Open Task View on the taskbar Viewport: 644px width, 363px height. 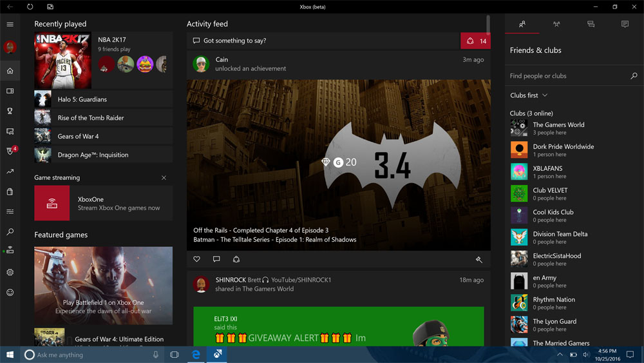[174, 355]
